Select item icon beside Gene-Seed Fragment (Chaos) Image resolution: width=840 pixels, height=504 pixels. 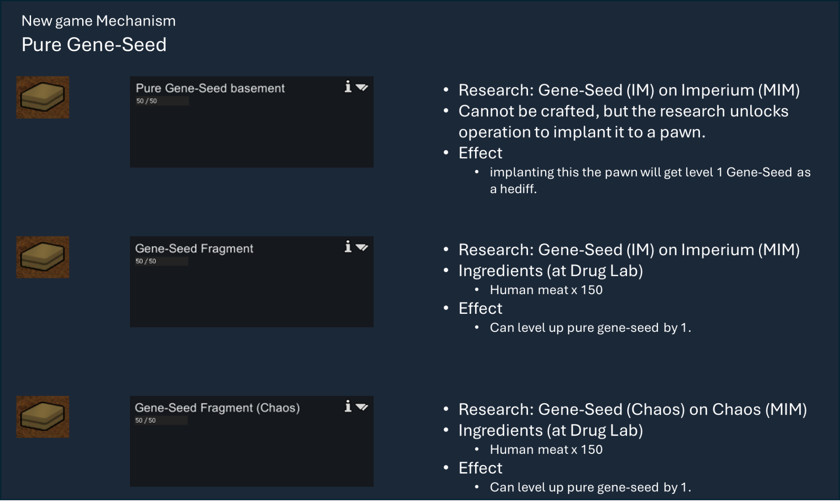42,417
